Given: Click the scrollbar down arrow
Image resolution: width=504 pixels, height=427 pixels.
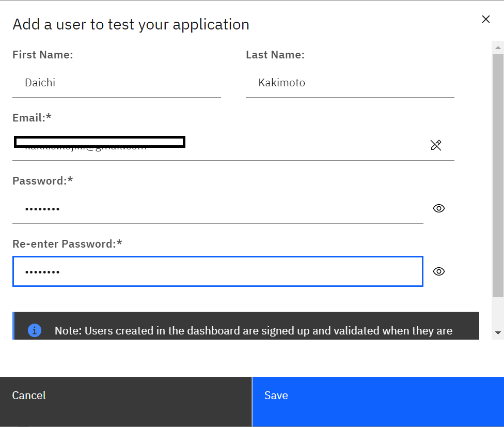Looking at the screenshot, I should pos(498,333).
